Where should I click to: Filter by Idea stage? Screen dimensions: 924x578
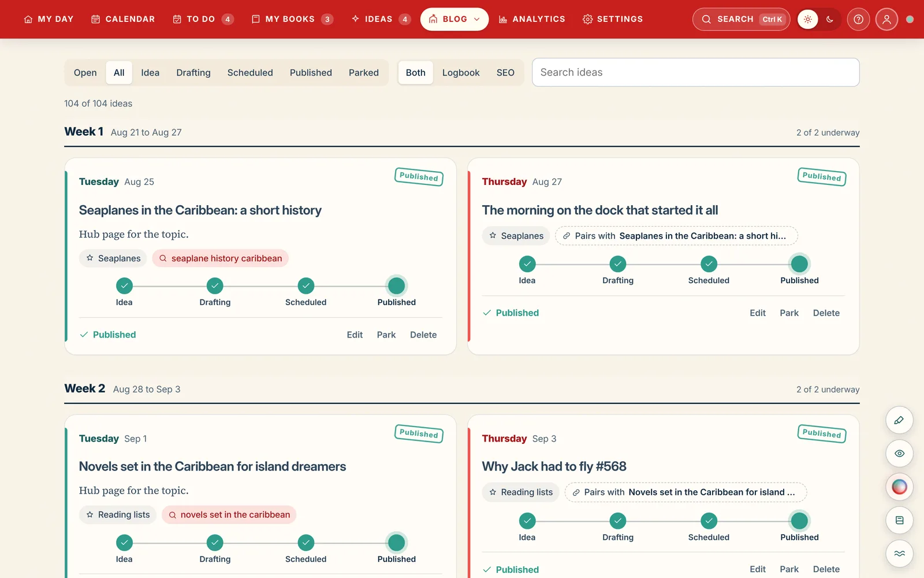(x=150, y=73)
